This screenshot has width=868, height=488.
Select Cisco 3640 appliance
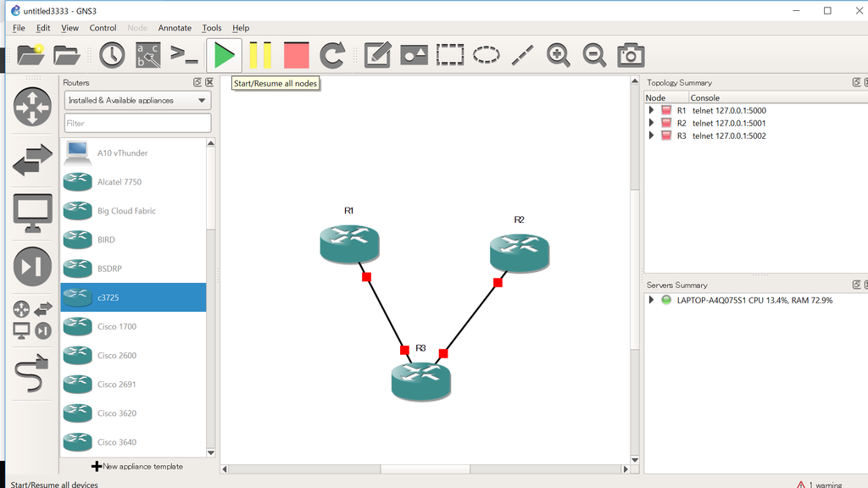[133, 442]
